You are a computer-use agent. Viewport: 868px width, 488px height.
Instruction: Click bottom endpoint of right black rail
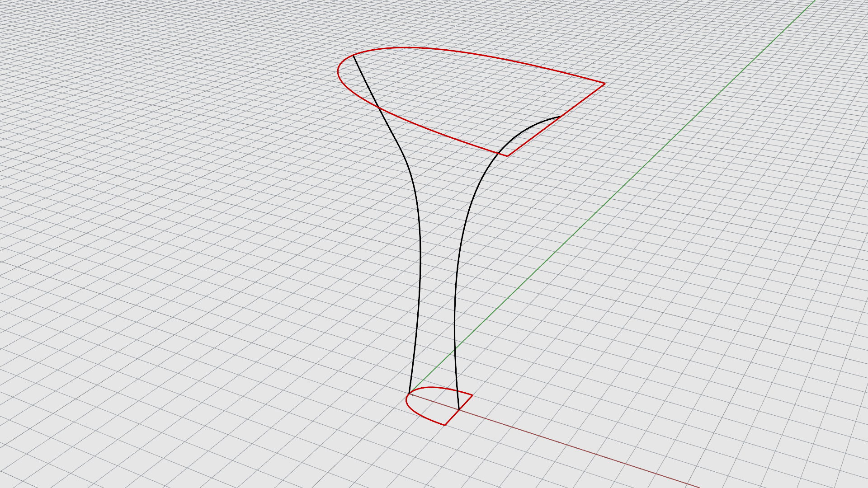459,409
